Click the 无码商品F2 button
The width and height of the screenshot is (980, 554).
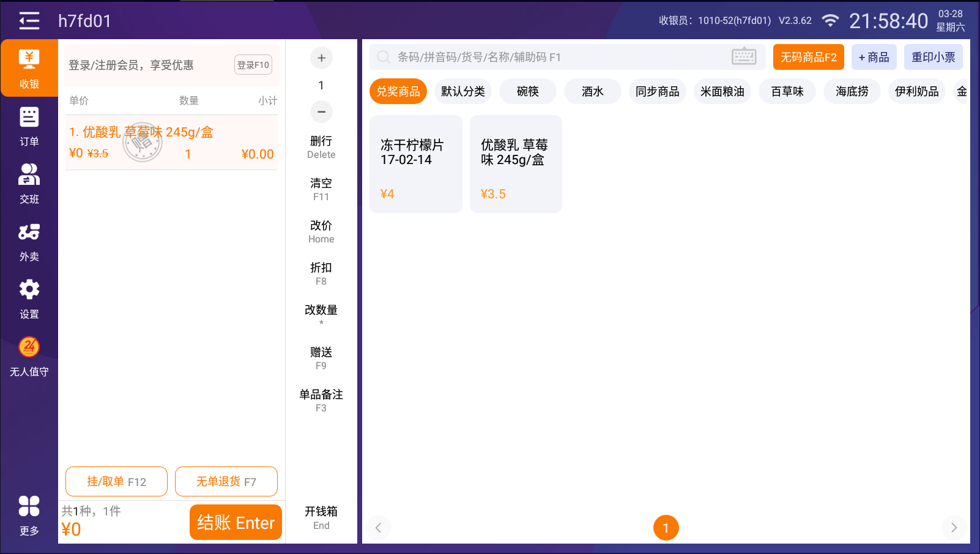808,57
